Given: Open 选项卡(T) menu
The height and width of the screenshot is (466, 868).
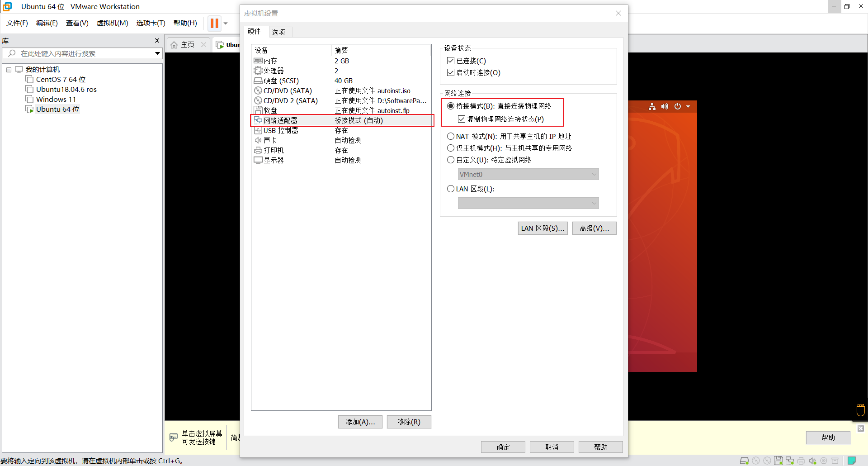Looking at the screenshot, I should point(151,23).
